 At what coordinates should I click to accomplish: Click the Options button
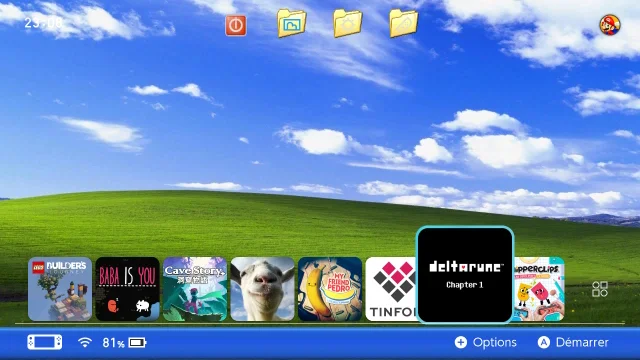pyautogui.click(x=486, y=342)
